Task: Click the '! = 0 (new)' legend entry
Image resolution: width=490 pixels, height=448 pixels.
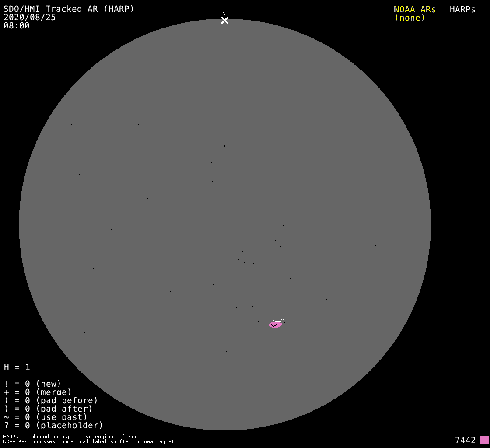Action: pyautogui.click(x=32, y=384)
